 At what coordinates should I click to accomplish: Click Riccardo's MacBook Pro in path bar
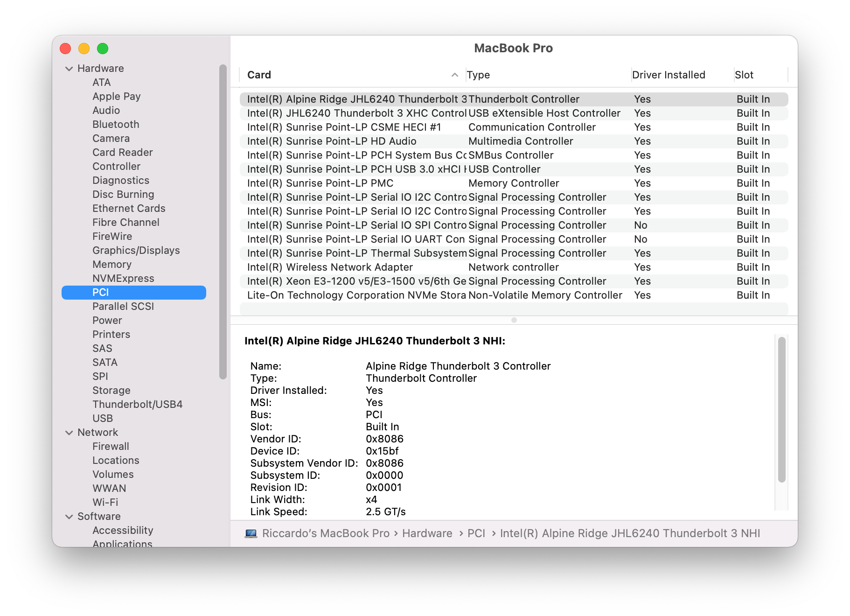(x=326, y=533)
